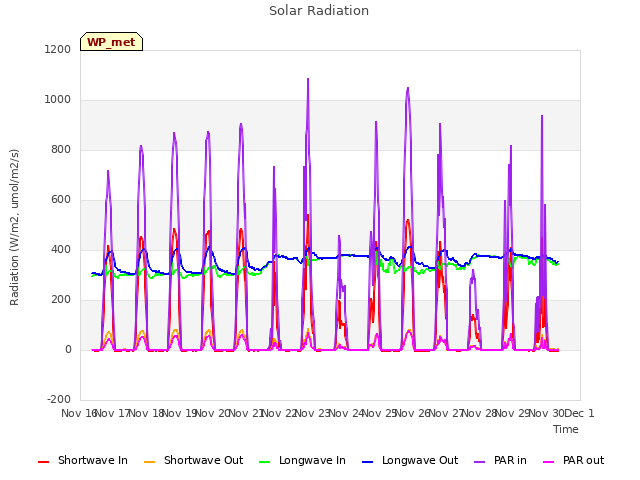Click the orange Shortwave Out legend swatch
This screenshot has height=480, width=640.
coord(149,462)
